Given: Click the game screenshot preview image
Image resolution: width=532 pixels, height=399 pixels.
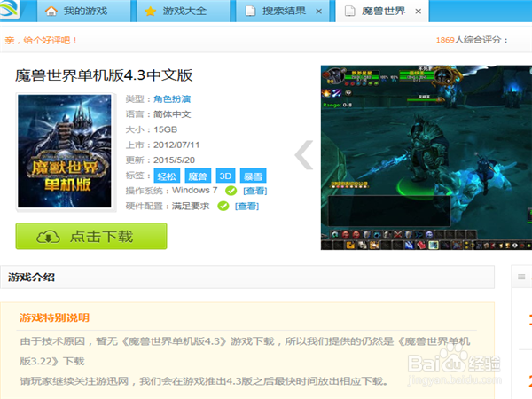Looking at the screenshot, I should pos(426,158).
